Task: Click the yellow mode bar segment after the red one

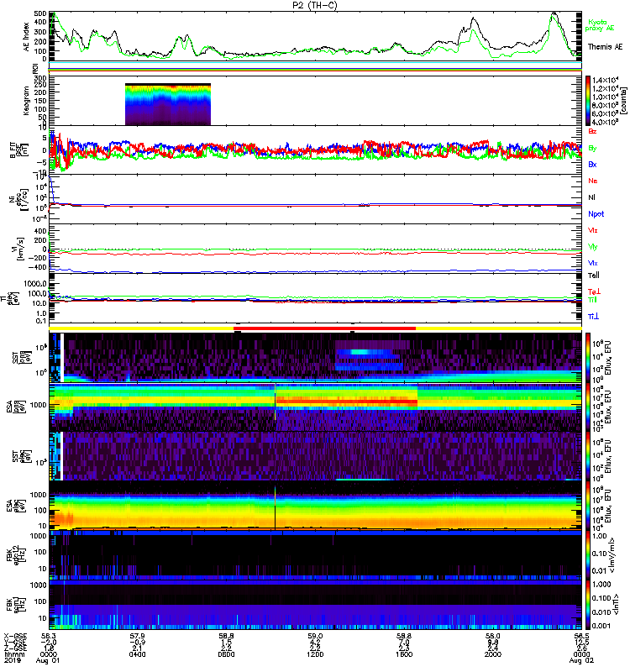Action: [498, 328]
